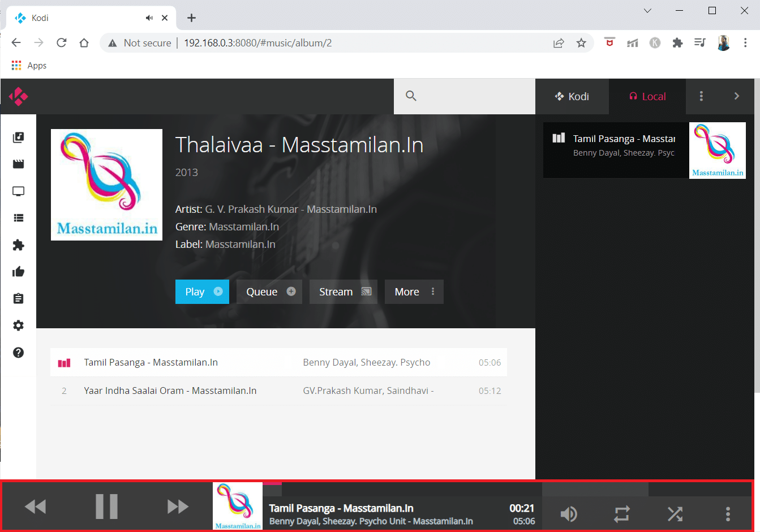The height and width of the screenshot is (532, 760).
Task: Open the thumbs up sidebar icon
Action: tap(18, 272)
